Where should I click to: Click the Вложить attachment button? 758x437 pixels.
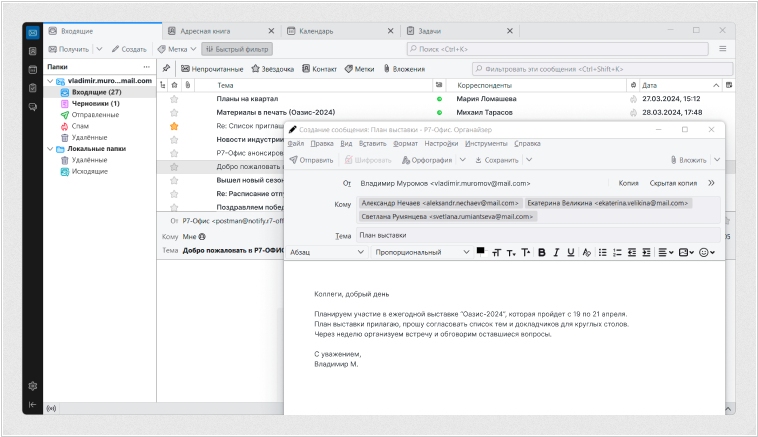coord(687,160)
